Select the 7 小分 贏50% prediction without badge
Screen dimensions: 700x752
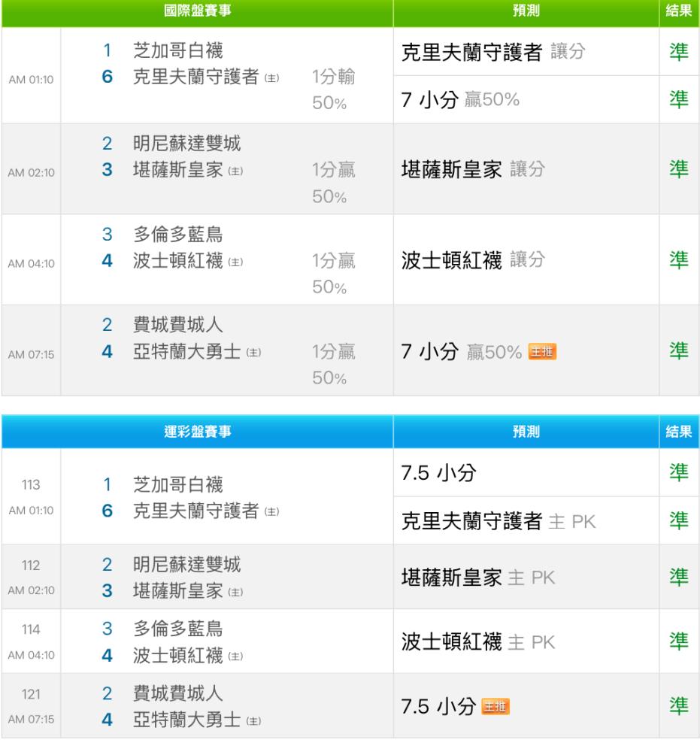point(460,100)
